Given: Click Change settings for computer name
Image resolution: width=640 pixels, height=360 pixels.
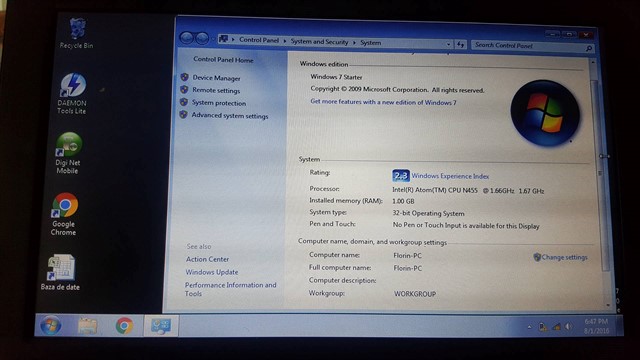Looking at the screenshot, I should pos(564,257).
